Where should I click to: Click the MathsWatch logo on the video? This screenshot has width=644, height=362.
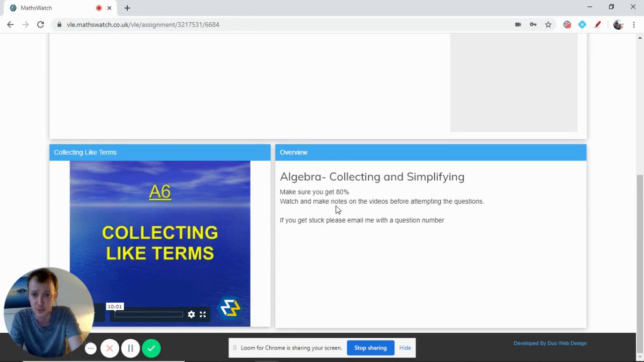coord(230,307)
